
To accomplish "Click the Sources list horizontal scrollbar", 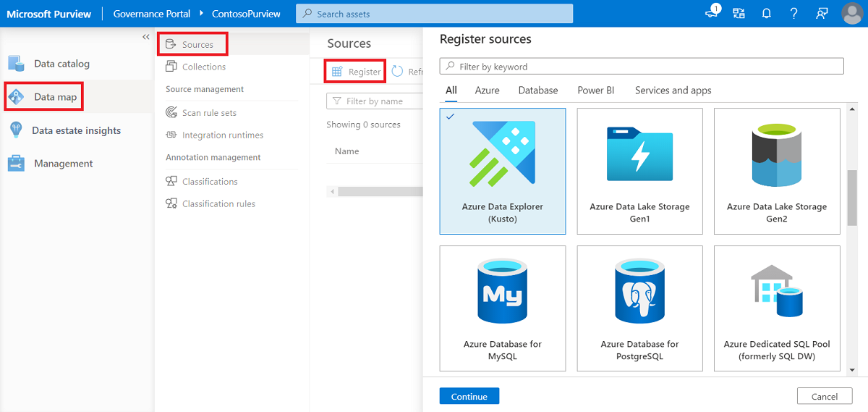I will tap(380, 191).
